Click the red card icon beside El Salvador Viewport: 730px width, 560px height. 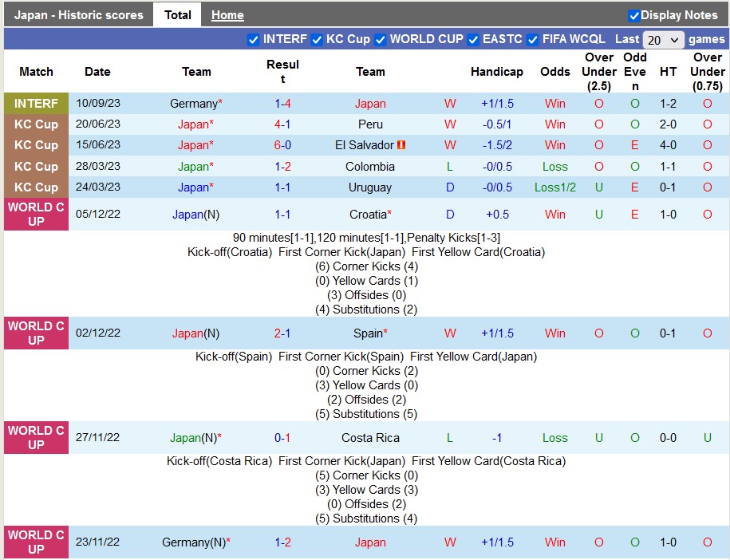click(x=402, y=145)
